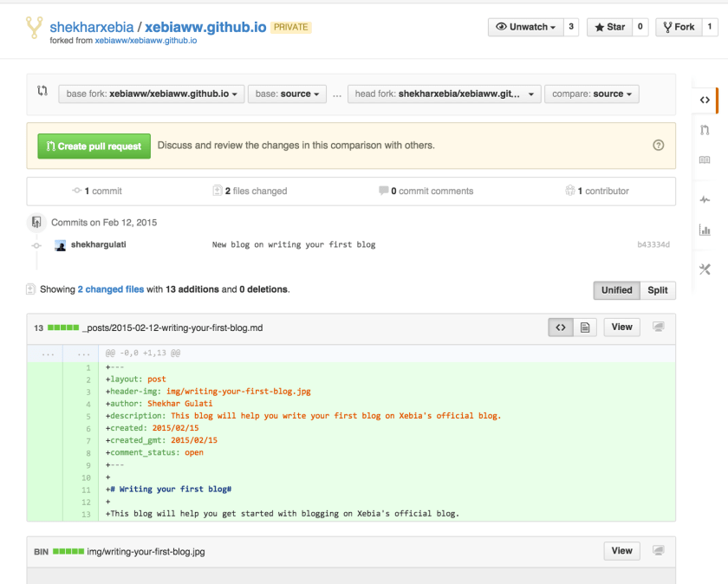Open the Code sidebar icon
This screenshot has height=584, width=728.
(705, 101)
